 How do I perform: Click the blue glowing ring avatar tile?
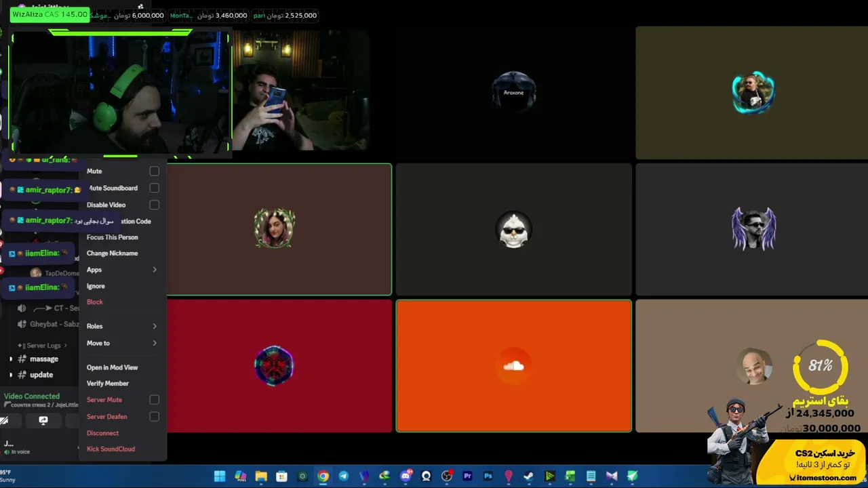click(x=753, y=93)
